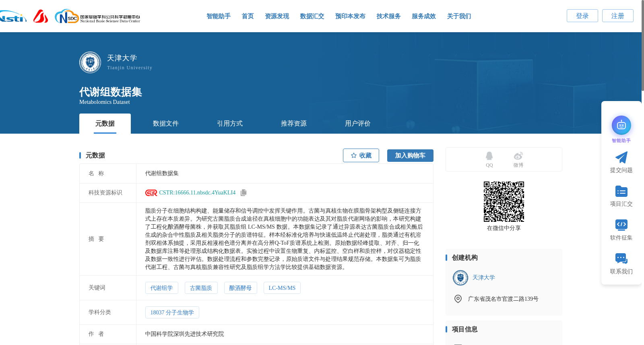This screenshot has width=644, height=345.
Task: Switch to the 用户评价 tab
Action: 358,124
